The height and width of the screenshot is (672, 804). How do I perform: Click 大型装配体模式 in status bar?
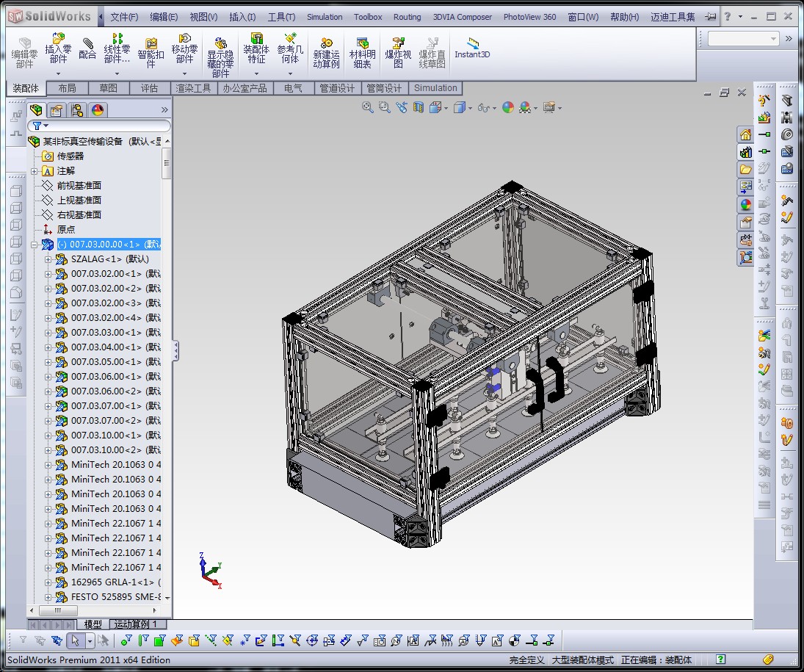(582, 660)
